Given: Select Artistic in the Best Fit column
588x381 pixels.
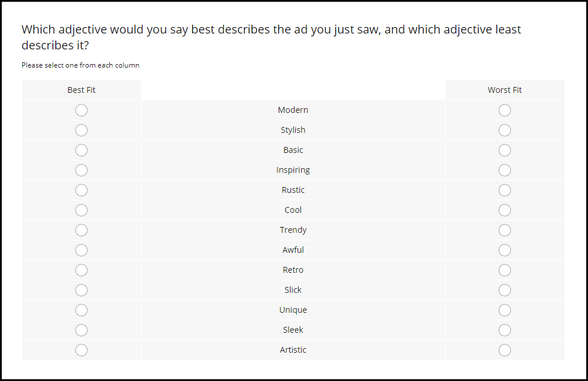Looking at the screenshot, I should tap(81, 350).
